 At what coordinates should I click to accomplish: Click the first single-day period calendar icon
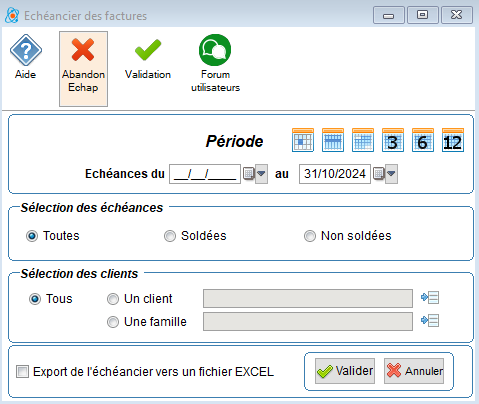(303, 140)
